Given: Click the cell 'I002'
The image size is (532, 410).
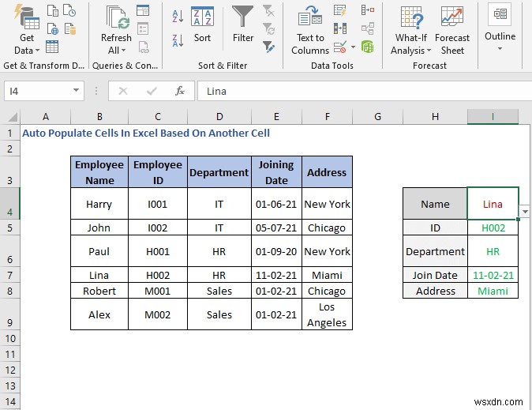Looking at the screenshot, I should coord(158,228).
